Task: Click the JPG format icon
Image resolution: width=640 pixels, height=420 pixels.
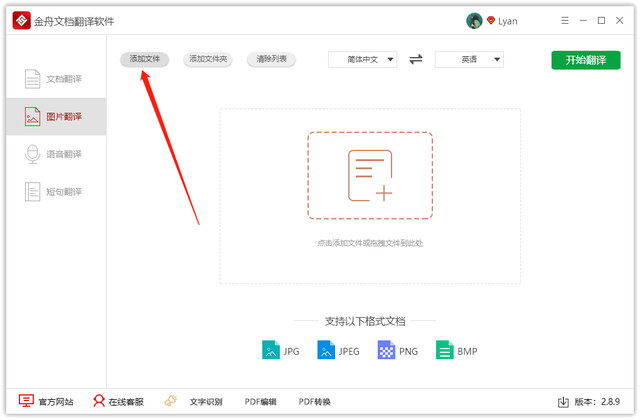Action: point(271,350)
